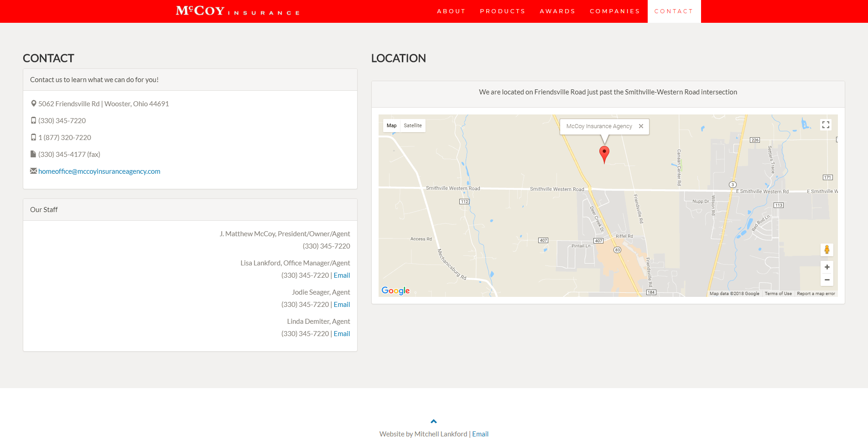Select the Street View pegman icon
This screenshot has height=441, width=868.
[x=826, y=249]
